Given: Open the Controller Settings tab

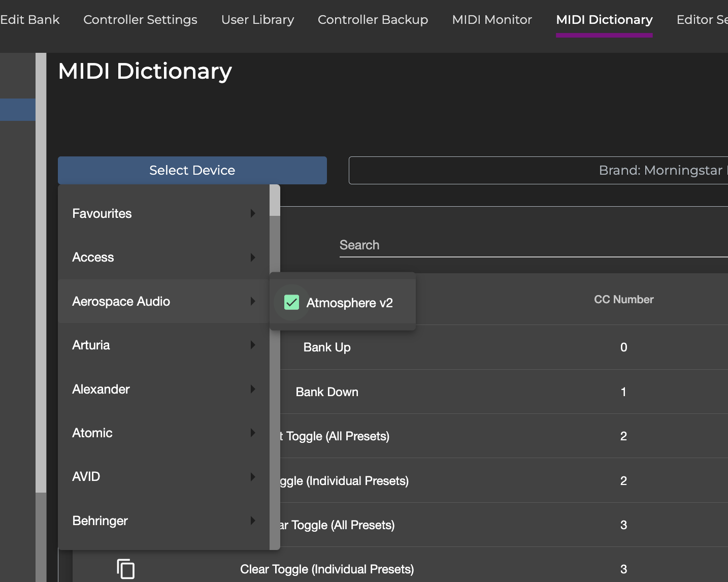Looking at the screenshot, I should pos(140,20).
